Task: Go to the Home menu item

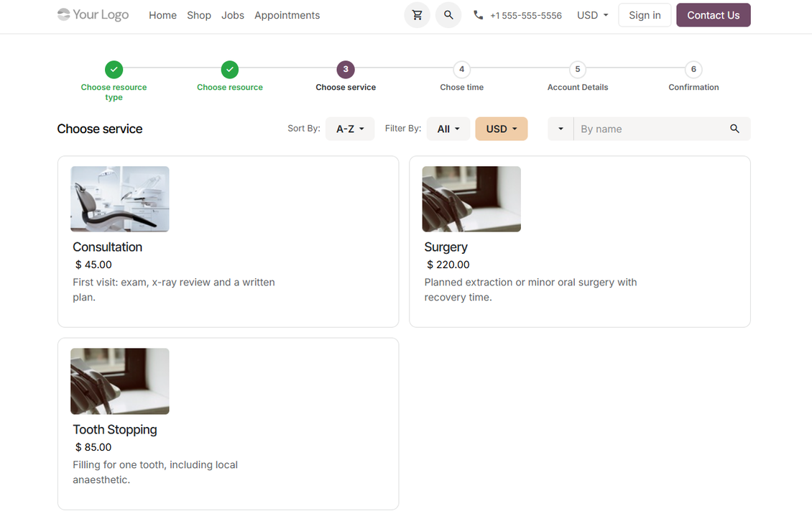Action: [162, 15]
